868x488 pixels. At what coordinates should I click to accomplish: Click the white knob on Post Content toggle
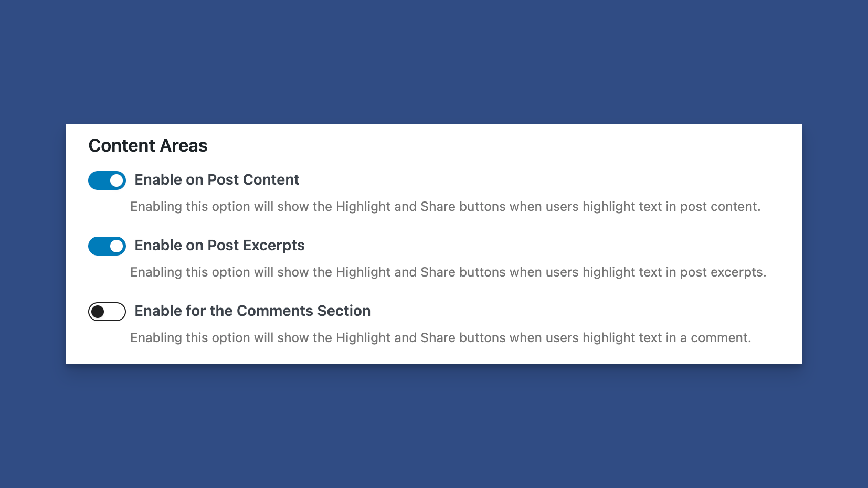(x=117, y=181)
